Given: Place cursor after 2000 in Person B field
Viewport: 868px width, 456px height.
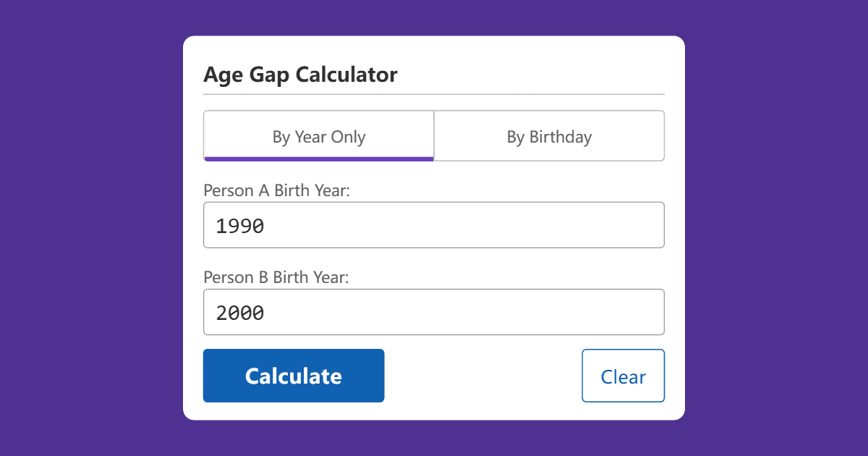Looking at the screenshot, I should click(x=269, y=312).
